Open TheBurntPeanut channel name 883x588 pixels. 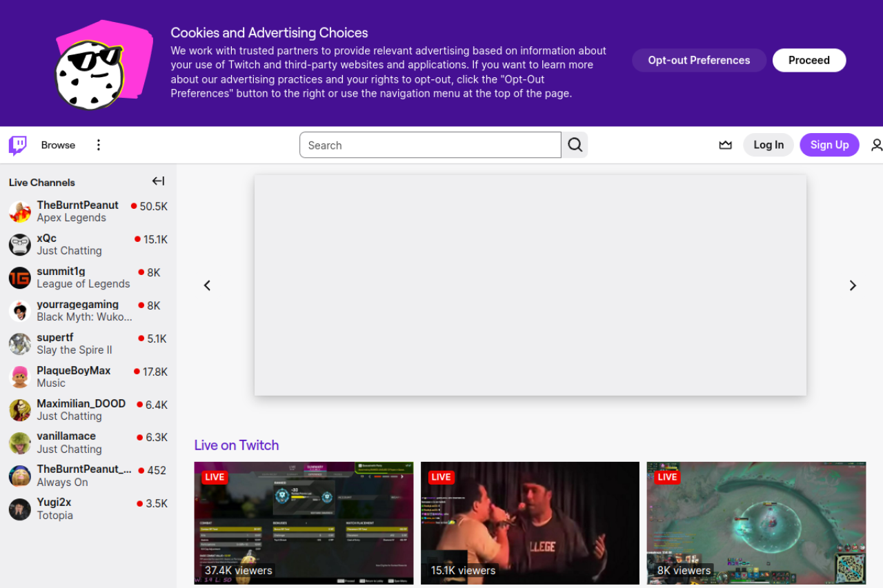click(x=78, y=205)
